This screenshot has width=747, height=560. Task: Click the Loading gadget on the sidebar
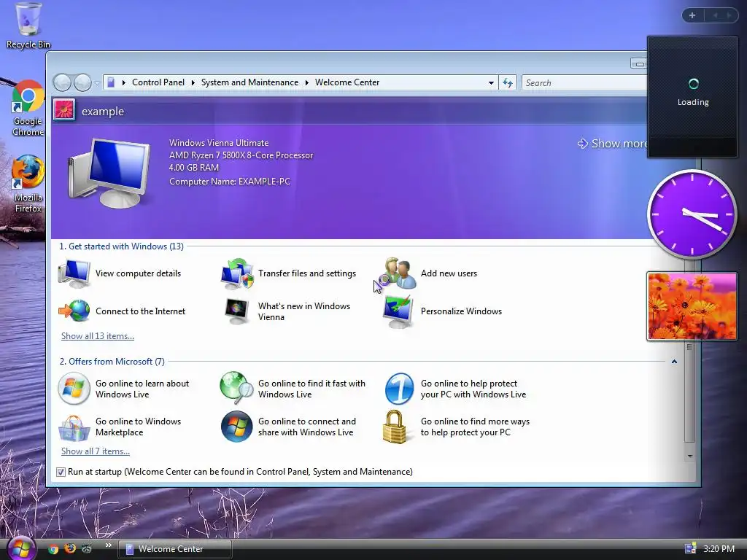tap(693, 97)
